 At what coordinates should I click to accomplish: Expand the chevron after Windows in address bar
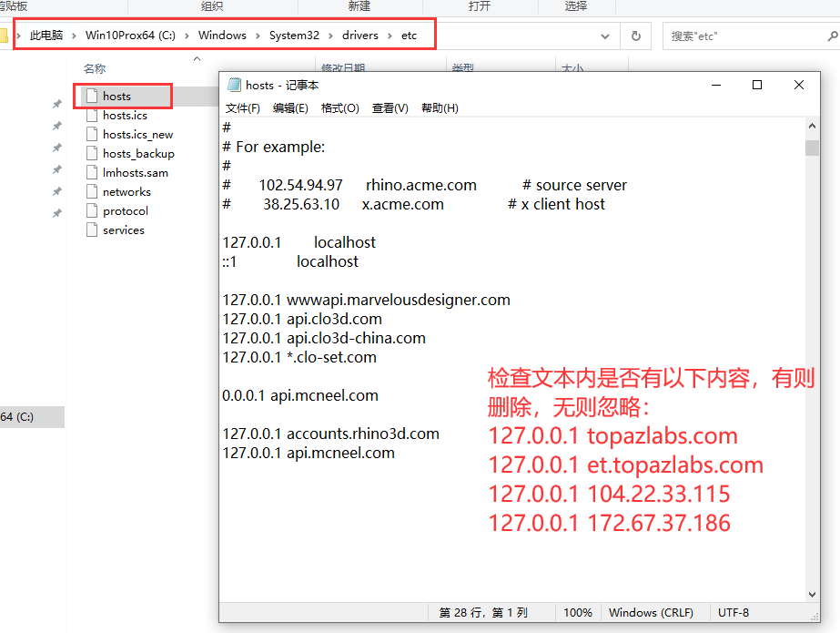[258, 36]
